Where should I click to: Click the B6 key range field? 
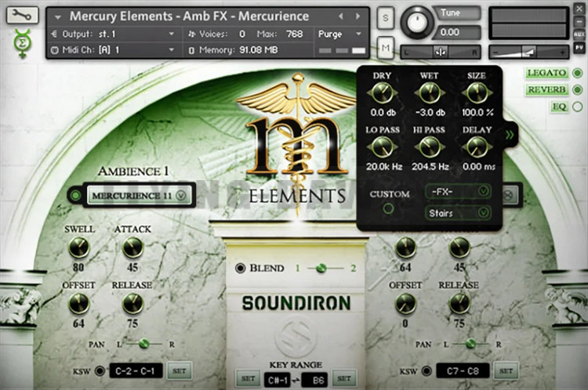click(314, 380)
